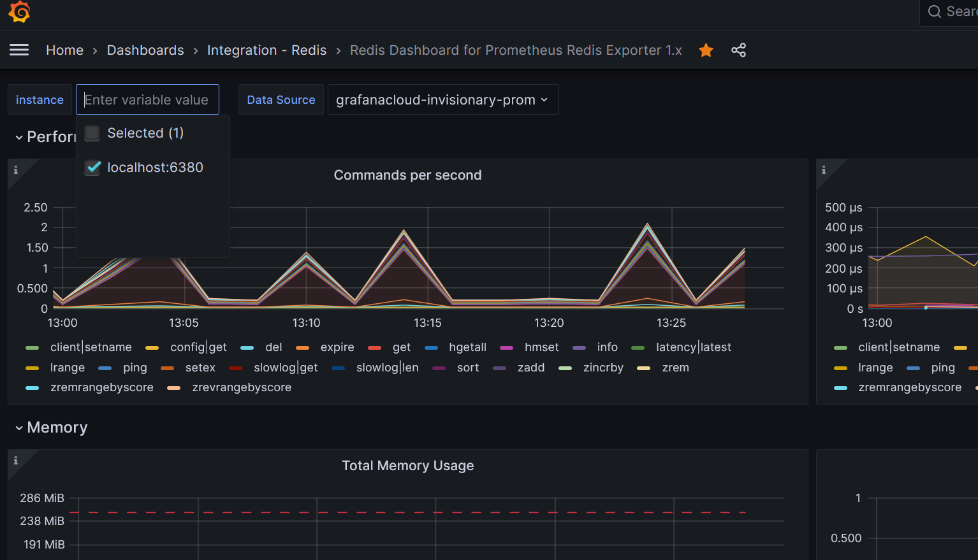
Task: Navigate to Dashboards via breadcrumb
Action: [145, 50]
